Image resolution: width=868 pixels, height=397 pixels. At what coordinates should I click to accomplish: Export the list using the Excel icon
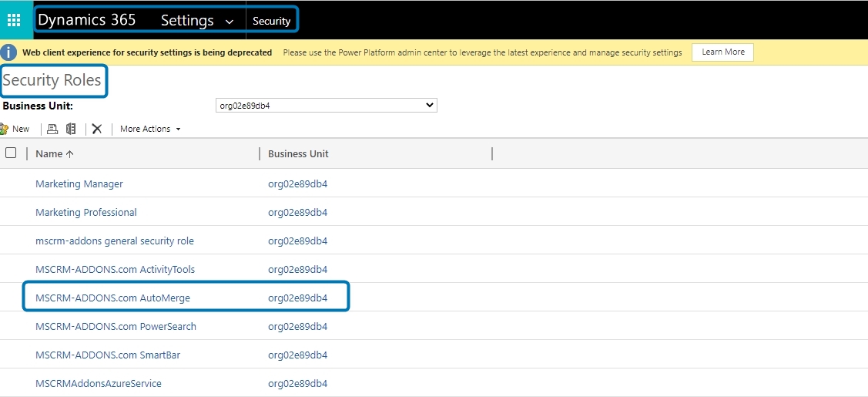(71, 129)
